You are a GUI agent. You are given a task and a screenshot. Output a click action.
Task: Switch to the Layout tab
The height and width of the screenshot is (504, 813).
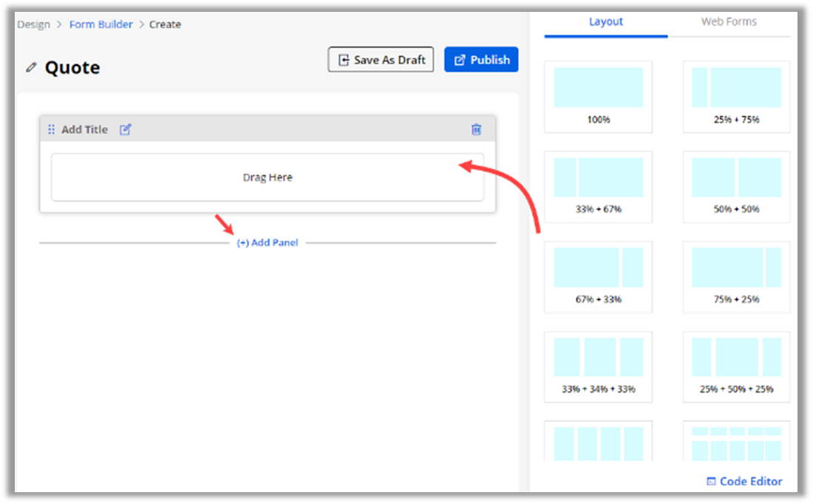click(x=606, y=22)
